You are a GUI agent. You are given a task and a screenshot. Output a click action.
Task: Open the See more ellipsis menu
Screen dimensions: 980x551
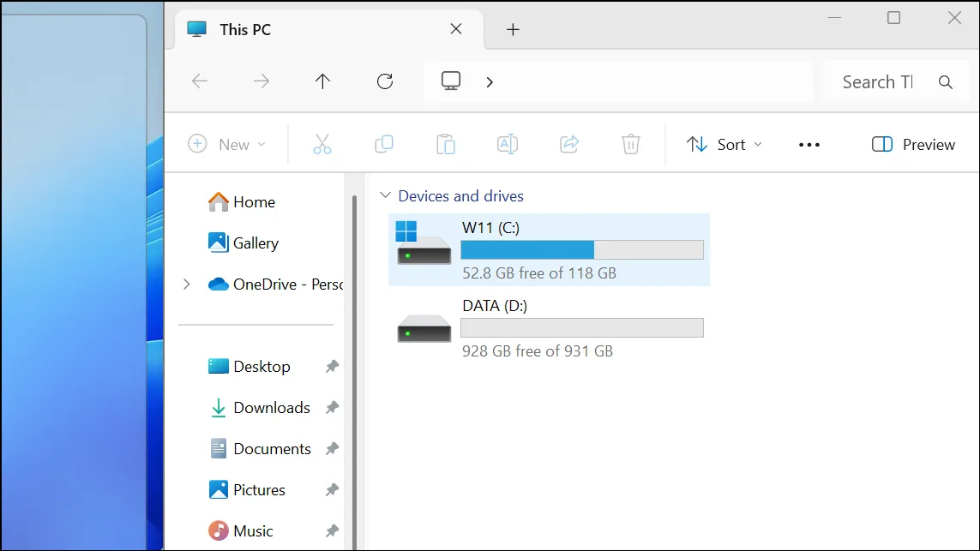[x=809, y=145]
